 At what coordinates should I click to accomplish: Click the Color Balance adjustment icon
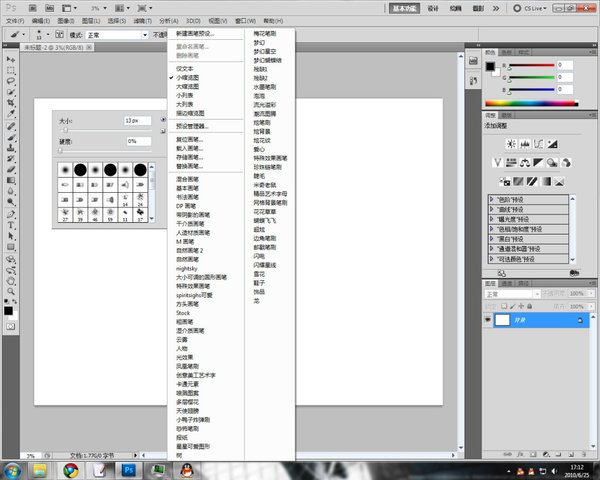pyautogui.click(x=526, y=162)
